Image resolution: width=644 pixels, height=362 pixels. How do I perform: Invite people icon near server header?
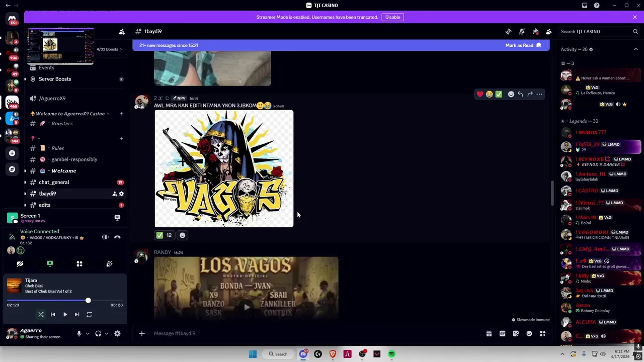(122, 32)
